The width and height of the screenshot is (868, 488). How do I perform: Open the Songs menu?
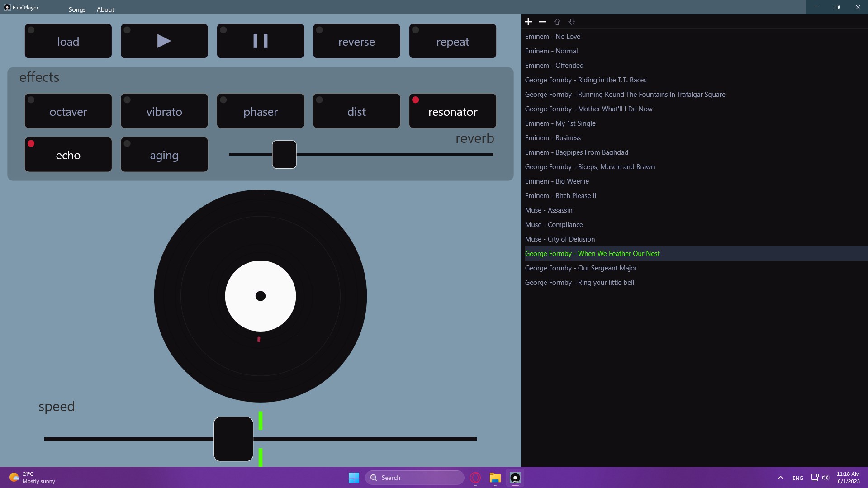tap(77, 9)
